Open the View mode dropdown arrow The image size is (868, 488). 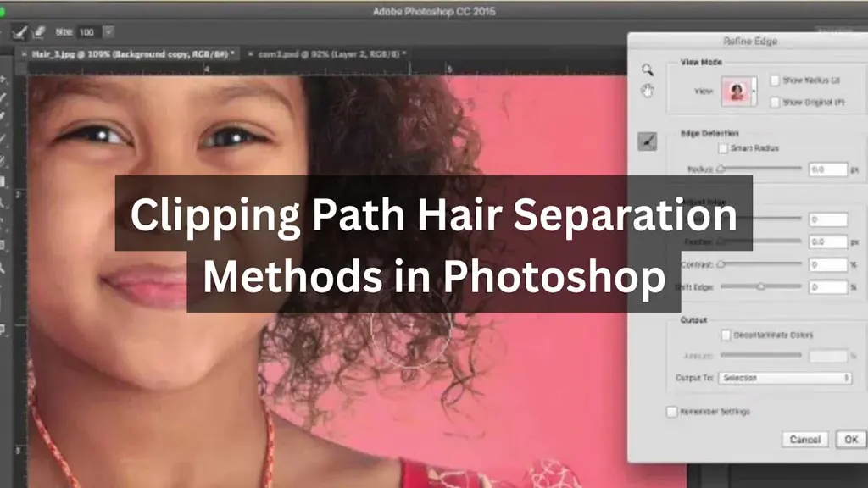point(754,91)
